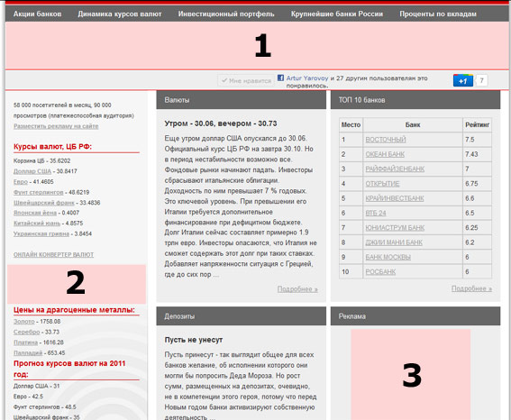Open the Акции банков menu item
The height and width of the screenshot is (420, 511).
(38, 14)
